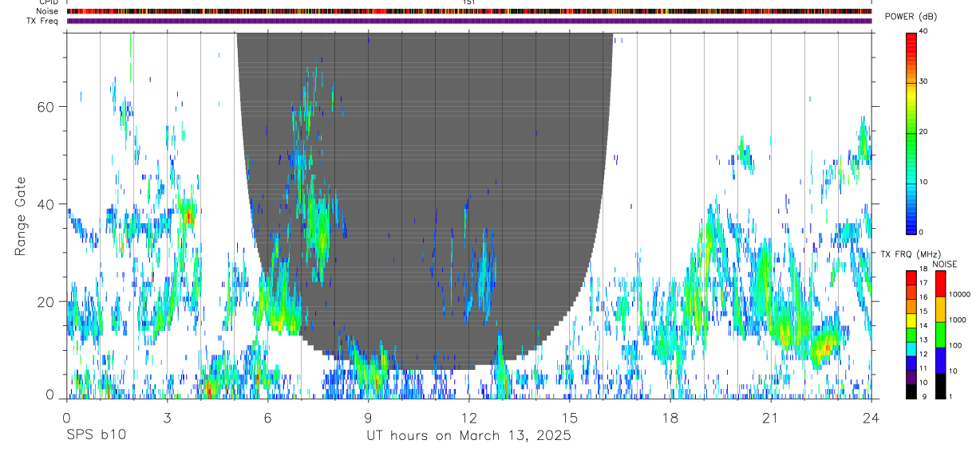The image size is (980, 452).
Task: Select the 'POWER (dB)' legend title
Action: point(911,17)
